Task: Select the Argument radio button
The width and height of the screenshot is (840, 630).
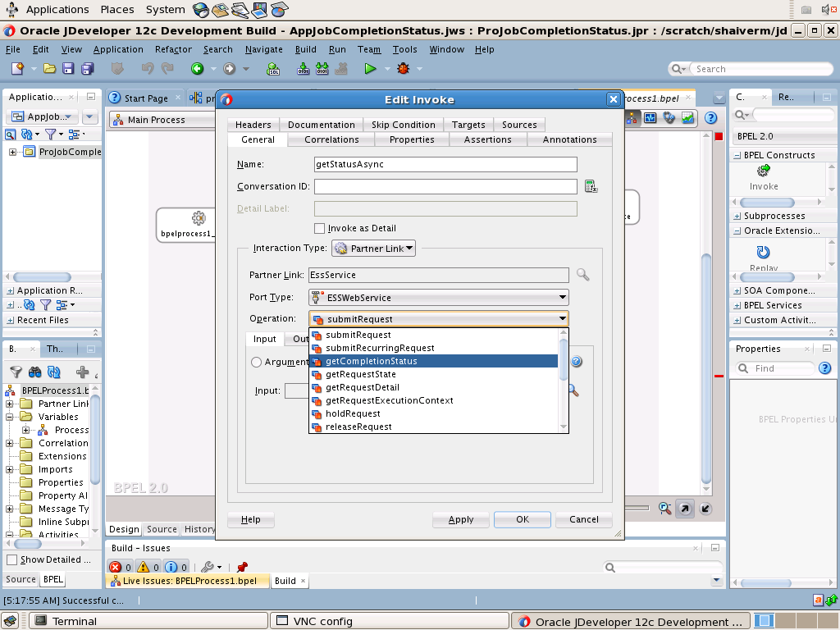Action: [257, 362]
